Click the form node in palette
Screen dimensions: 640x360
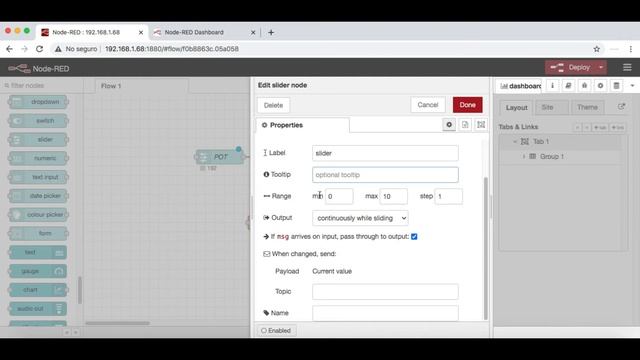pyautogui.click(x=38, y=233)
